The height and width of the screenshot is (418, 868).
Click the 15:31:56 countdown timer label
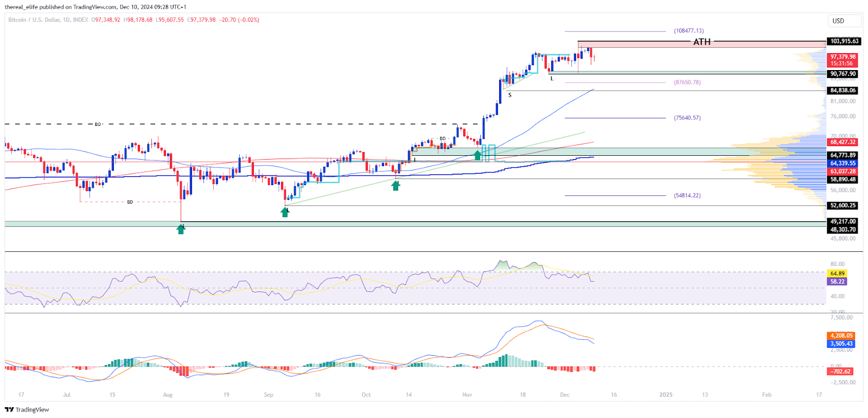[842, 64]
